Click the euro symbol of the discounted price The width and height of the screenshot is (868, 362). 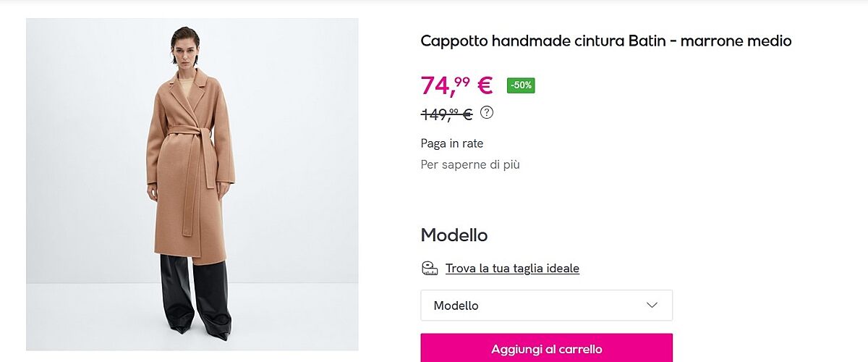point(485,85)
